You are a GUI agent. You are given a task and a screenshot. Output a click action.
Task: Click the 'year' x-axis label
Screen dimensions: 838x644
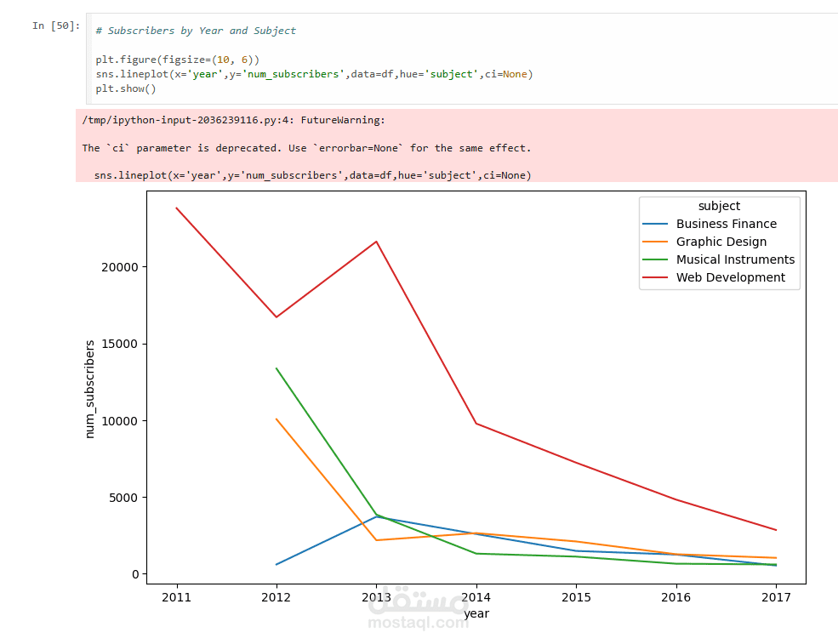(476, 613)
